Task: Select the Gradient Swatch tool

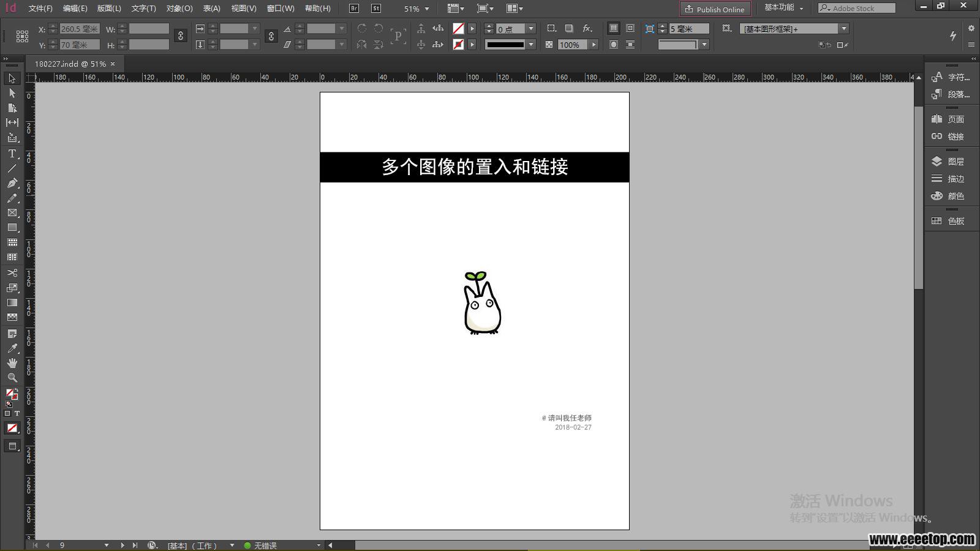Action: point(12,302)
